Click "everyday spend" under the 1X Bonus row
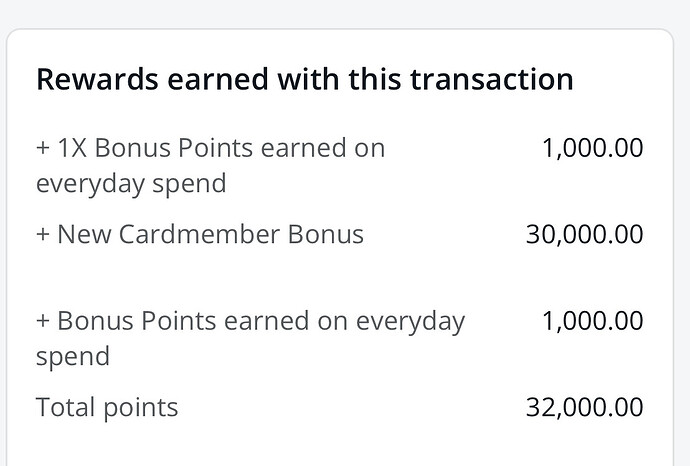This screenshot has width=690, height=466. pyautogui.click(x=130, y=184)
